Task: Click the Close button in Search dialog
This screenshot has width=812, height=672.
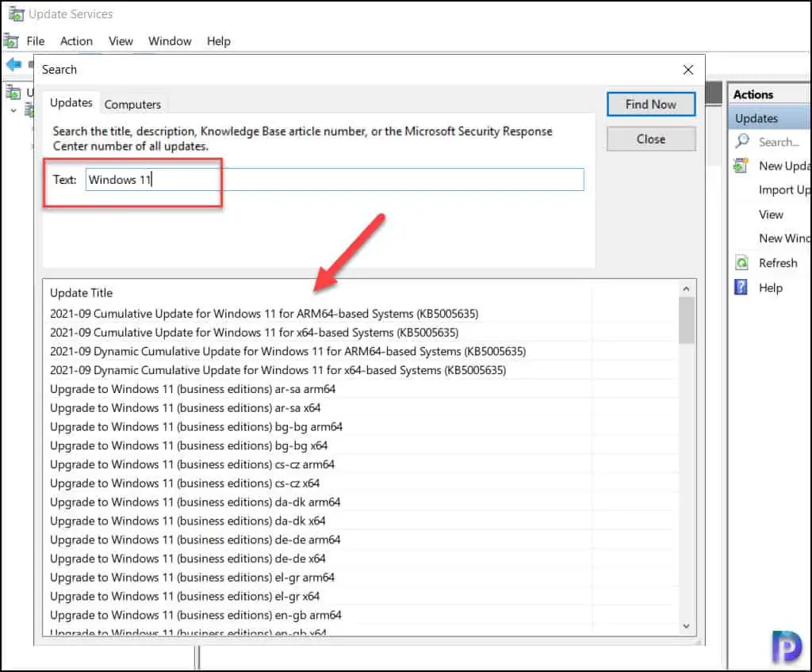Action: pos(651,139)
